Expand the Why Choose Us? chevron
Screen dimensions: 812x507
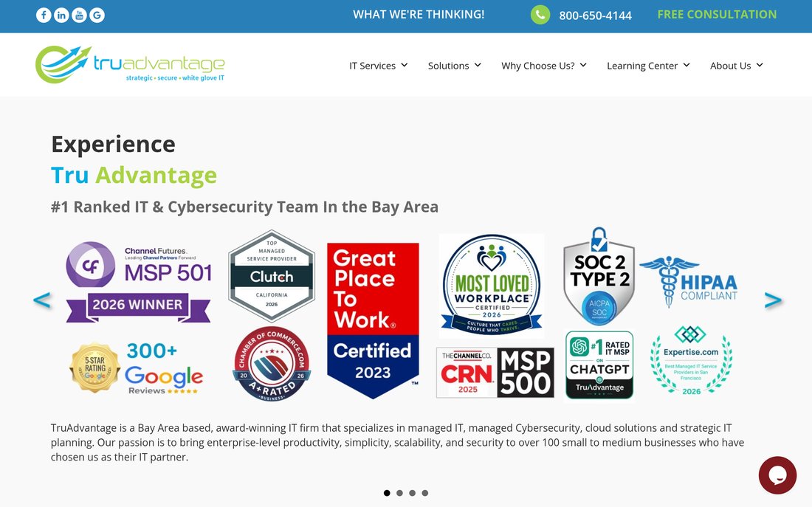583,65
